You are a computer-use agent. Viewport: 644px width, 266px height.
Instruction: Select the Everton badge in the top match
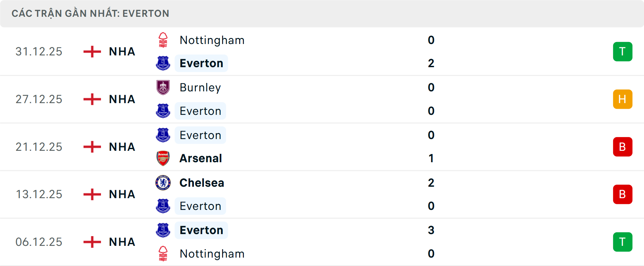click(x=163, y=63)
